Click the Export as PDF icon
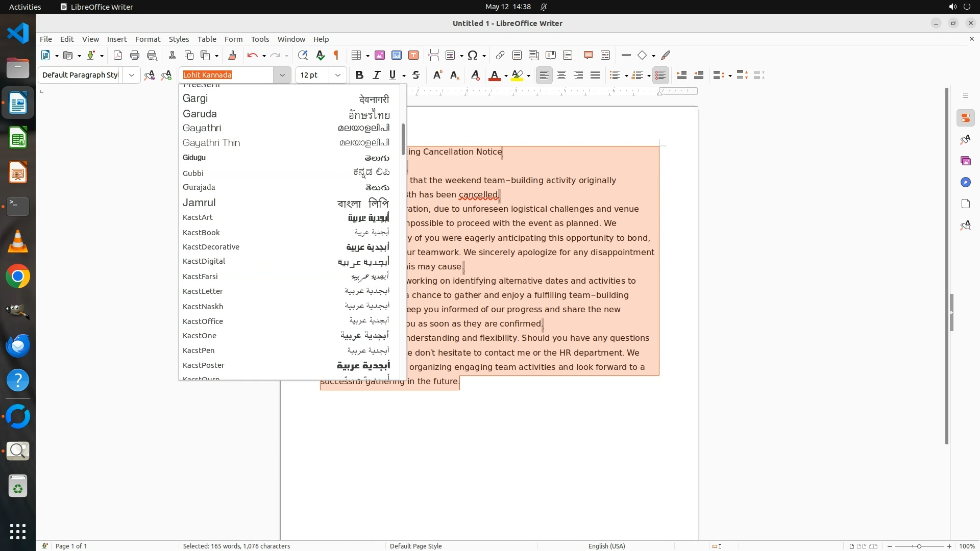Viewport: 980px width, 551px height. (118, 55)
